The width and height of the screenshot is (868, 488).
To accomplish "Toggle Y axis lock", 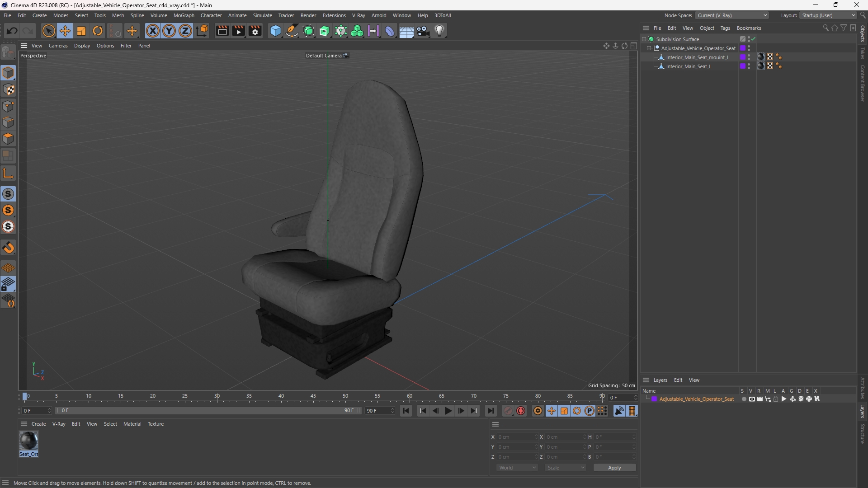I will pyautogui.click(x=169, y=31).
